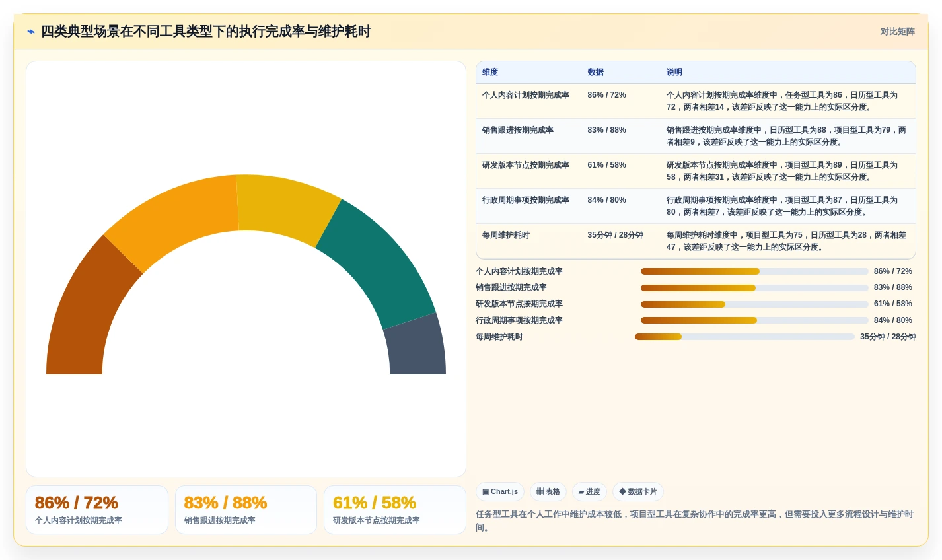Click table value 61% / 58%
The height and width of the screenshot is (560, 942).
tap(606, 165)
